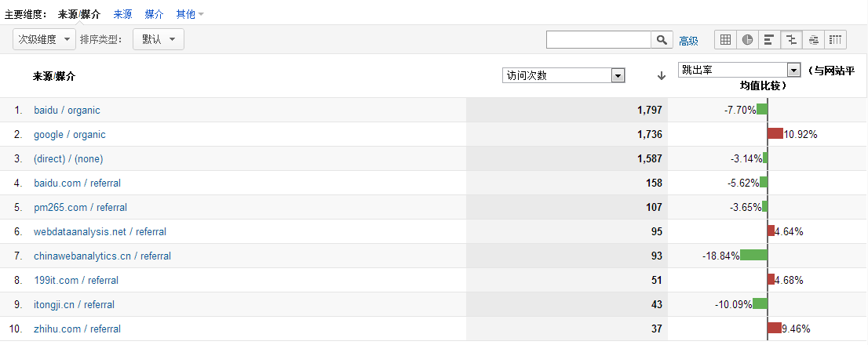Viewport: 868px width, 345px height.
Task: Expand the 访问次数 metric selector
Action: pos(563,76)
